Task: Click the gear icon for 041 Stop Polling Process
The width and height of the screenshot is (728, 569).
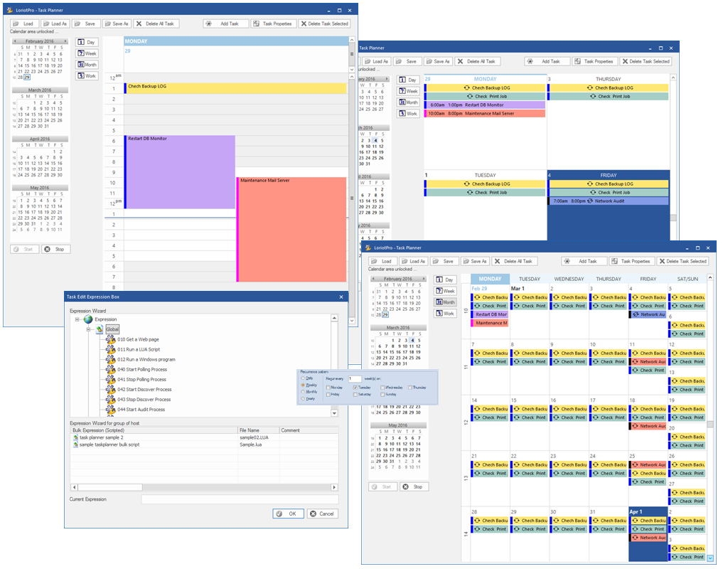Action: coord(110,380)
